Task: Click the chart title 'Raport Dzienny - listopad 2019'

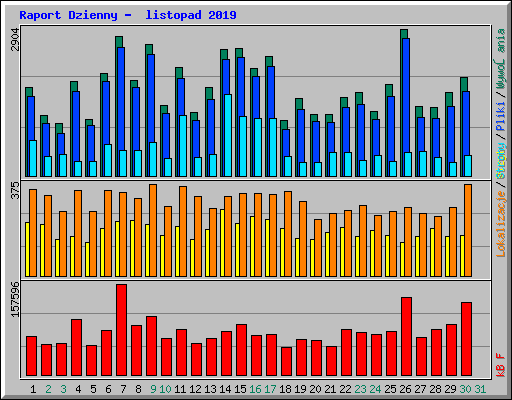Action: [128, 15]
